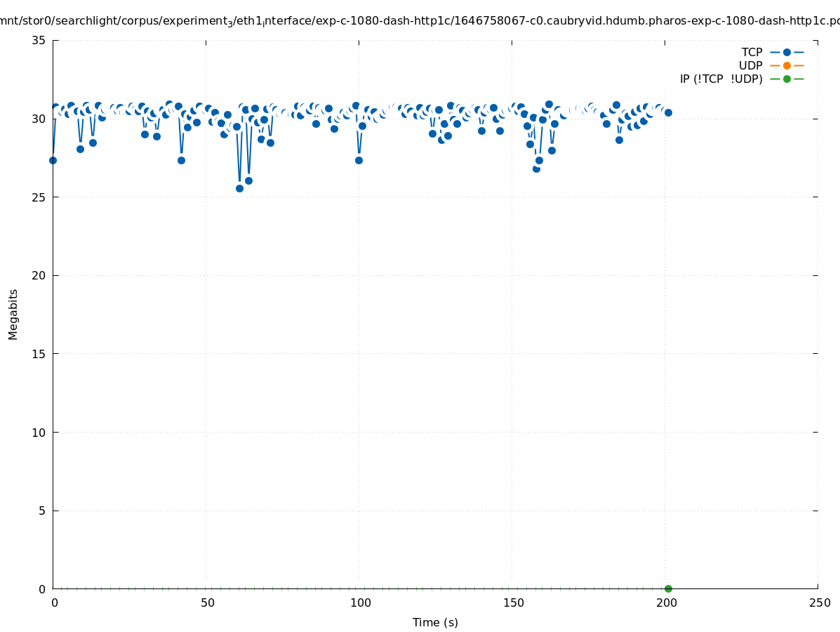The image size is (840, 632).
Task: Click the green IP legend marker
Action: point(787,79)
